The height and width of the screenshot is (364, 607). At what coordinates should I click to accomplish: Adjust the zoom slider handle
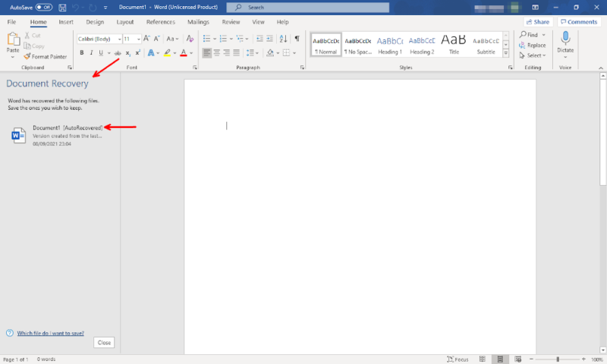coord(558,359)
